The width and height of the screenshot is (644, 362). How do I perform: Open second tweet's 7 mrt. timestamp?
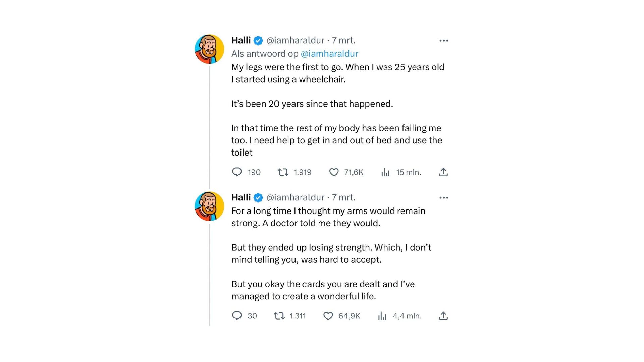tap(343, 197)
